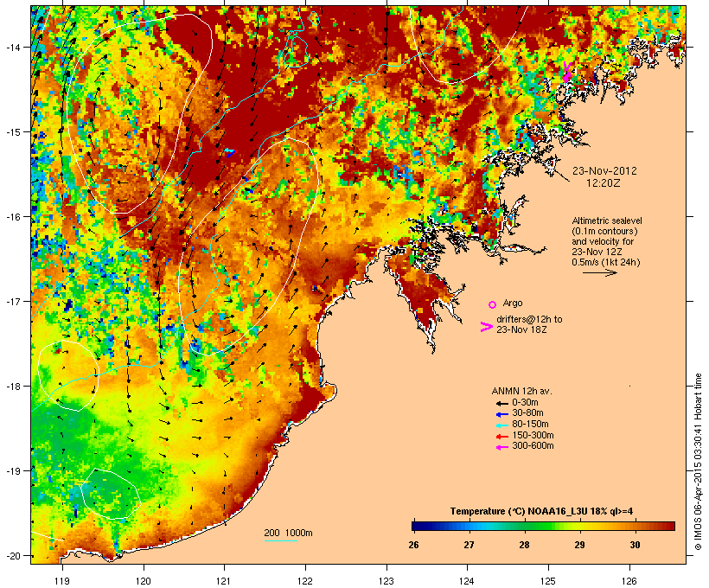Screen dimensions: 709x588
Task: Click the 200 1000m bathymetry label
Action: point(288,533)
